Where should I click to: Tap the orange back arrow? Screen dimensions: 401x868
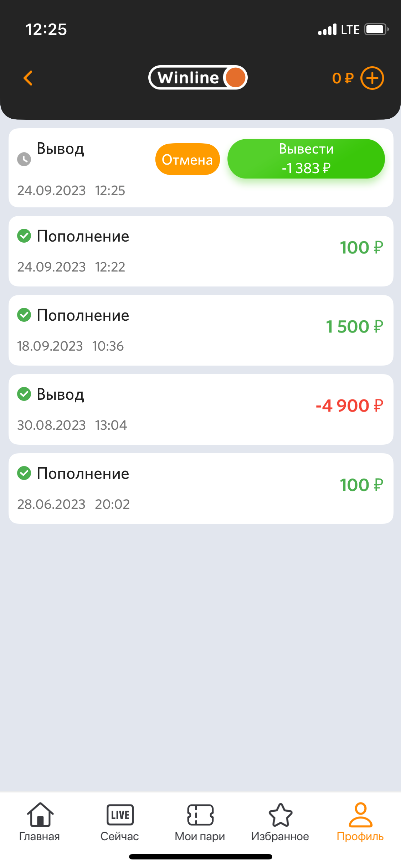(x=28, y=78)
